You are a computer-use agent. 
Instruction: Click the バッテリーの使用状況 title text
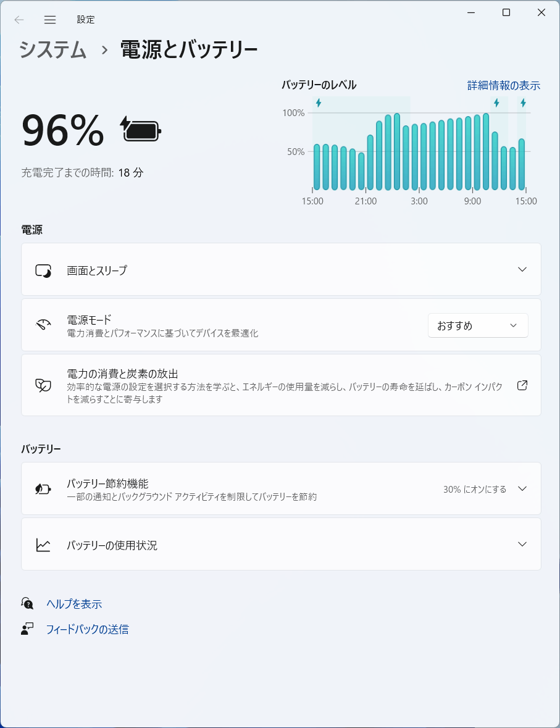pos(112,545)
